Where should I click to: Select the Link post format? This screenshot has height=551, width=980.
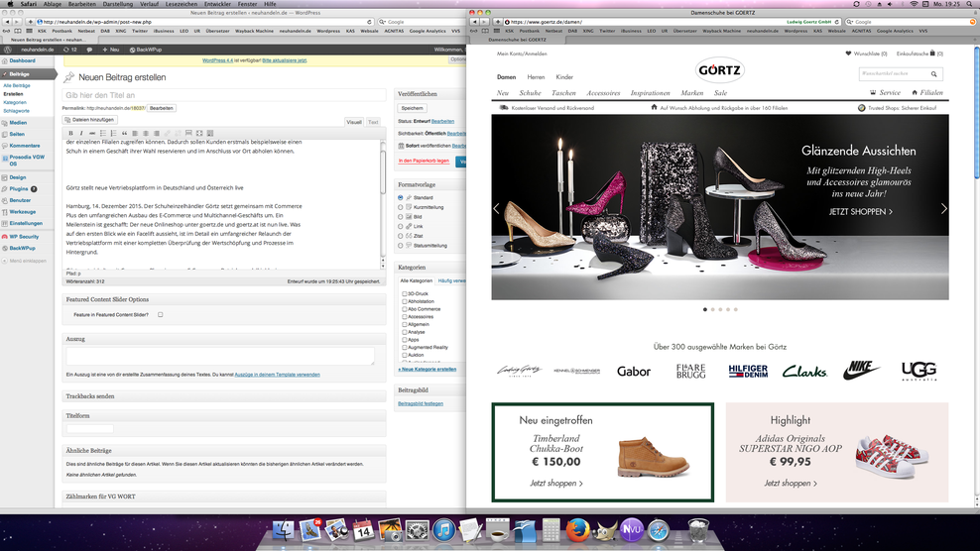pos(401,226)
